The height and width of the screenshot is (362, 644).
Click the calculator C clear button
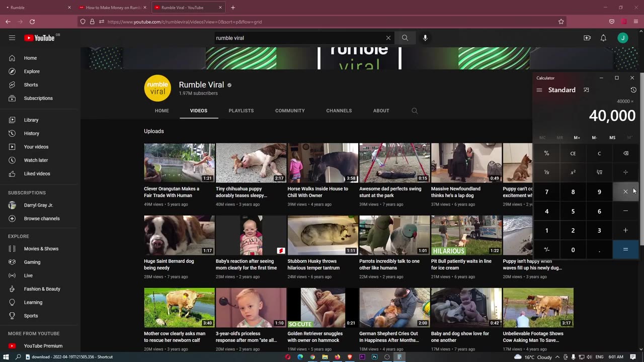tap(599, 153)
